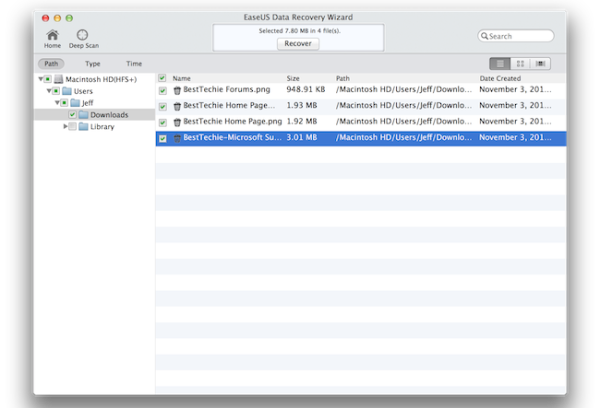
Task: Click Macintosh HD drive icon
Action: click(x=59, y=79)
